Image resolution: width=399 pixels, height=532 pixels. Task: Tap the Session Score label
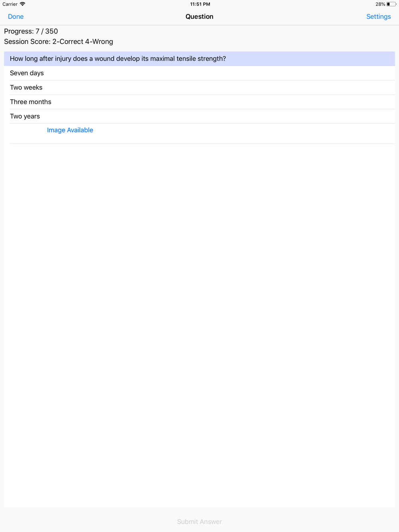tap(58, 41)
